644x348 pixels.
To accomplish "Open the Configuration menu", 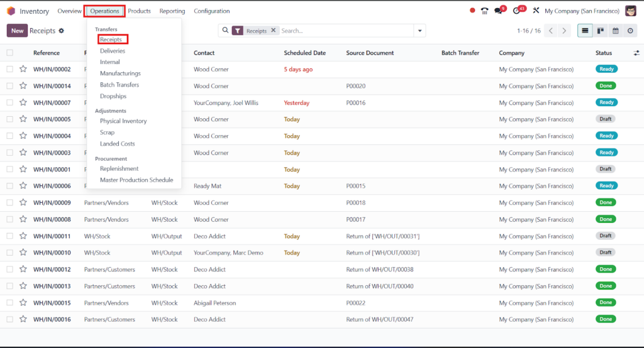I will (x=211, y=11).
